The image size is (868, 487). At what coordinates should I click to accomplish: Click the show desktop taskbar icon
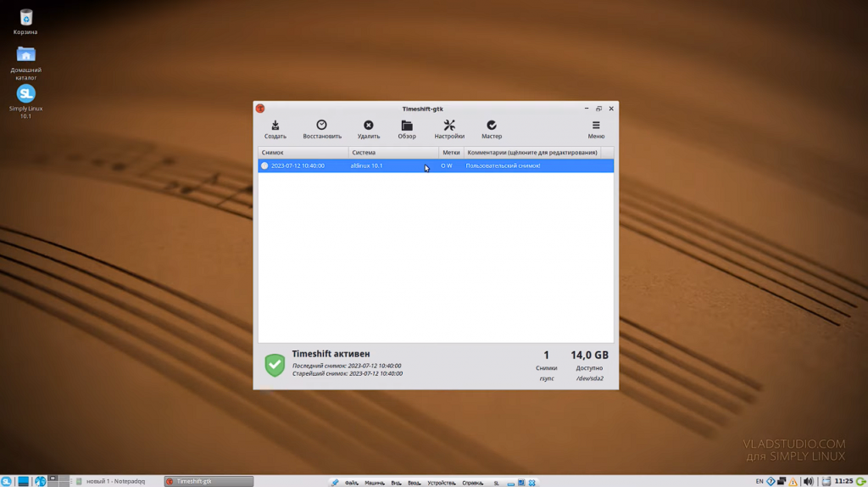tap(23, 481)
